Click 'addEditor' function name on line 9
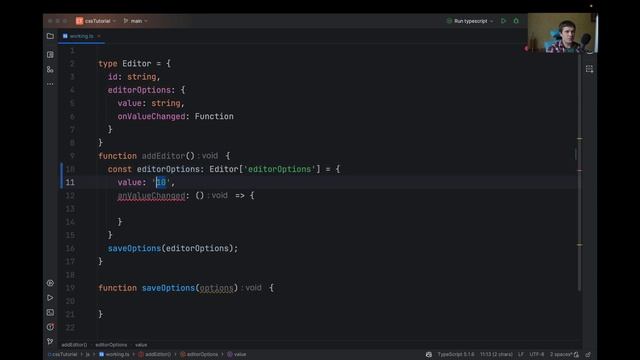The image size is (640, 360). tap(163, 156)
